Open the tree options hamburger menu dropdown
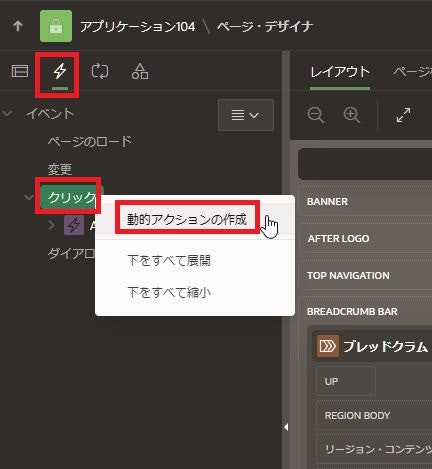Viewport: 432px width, 469px height. pos(246,115)
